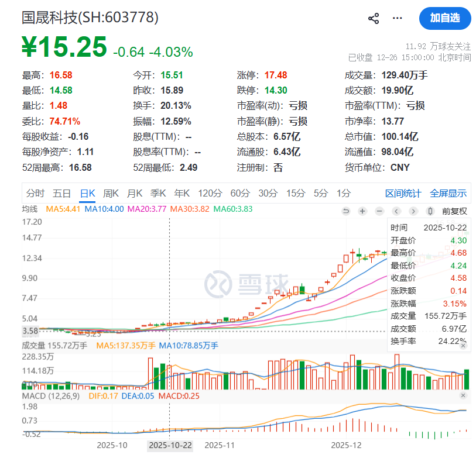Pan the chart right with the right chevron icon

(x=414, y=211)
